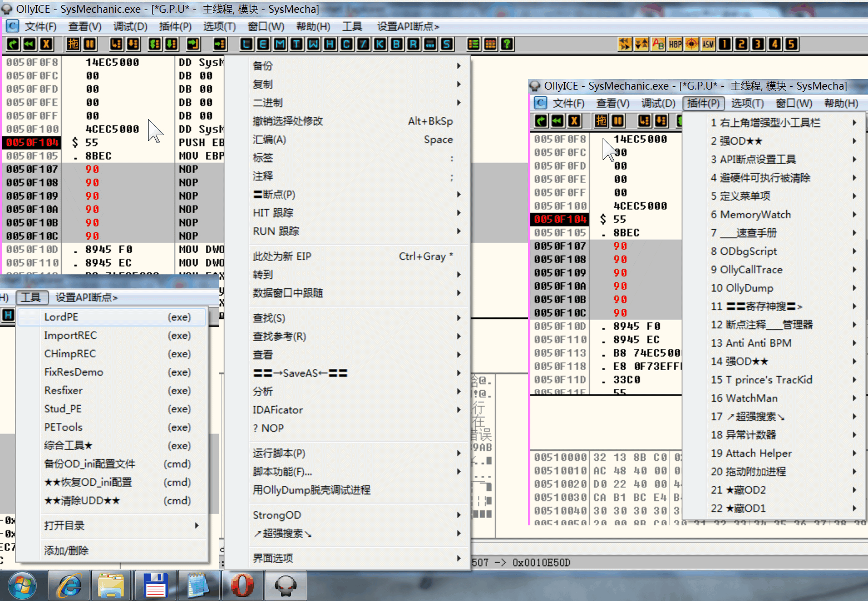Click 添加/删除 in the tools menu
The width and height of the screenshot is (868, 601).
click(x=112, y=550)
